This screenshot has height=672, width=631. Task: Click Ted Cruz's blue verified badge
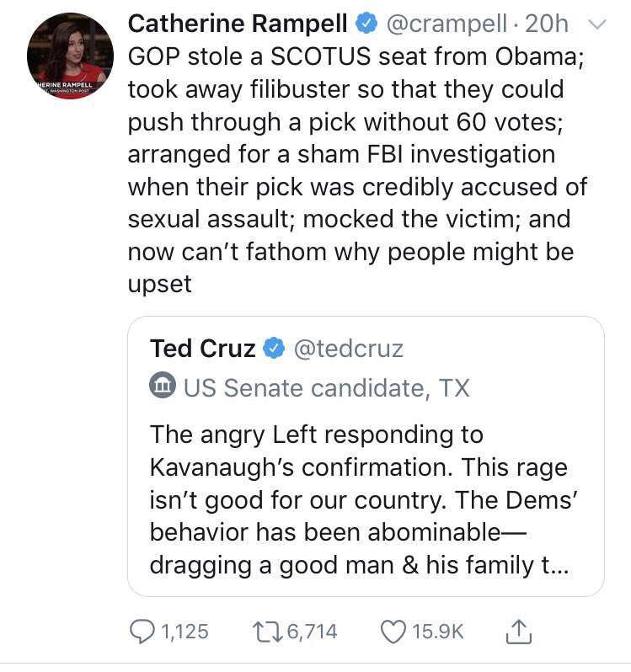(274, 348)
